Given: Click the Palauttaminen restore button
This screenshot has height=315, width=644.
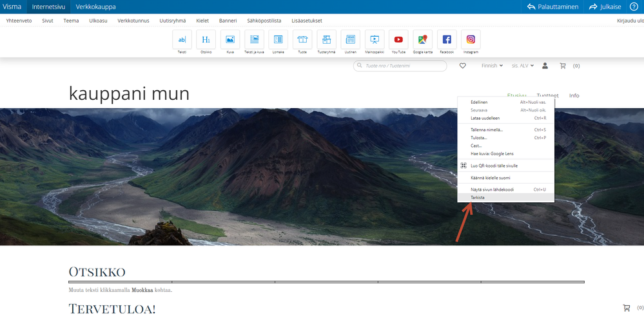Looking at the screenshot, I should [552, 6].
